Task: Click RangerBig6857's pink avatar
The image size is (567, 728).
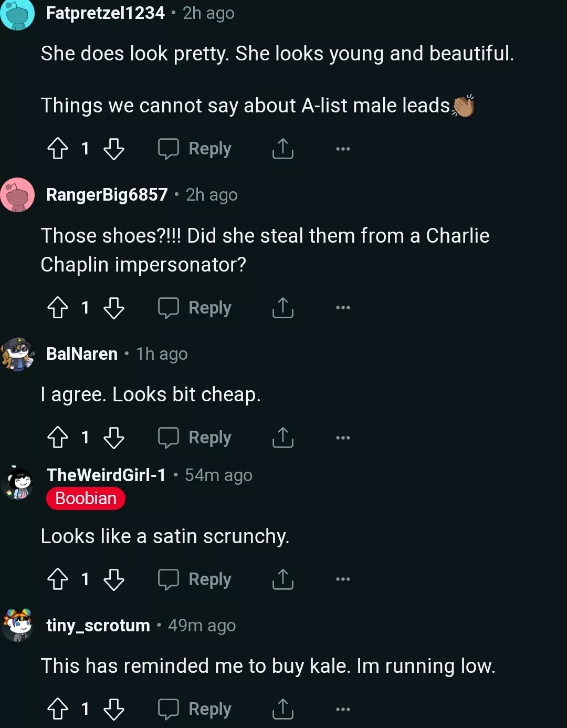Action: [18, 193]
